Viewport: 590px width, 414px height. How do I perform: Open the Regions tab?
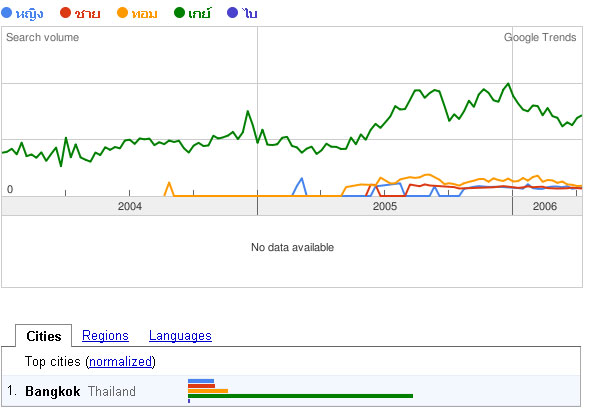[105, 335]
